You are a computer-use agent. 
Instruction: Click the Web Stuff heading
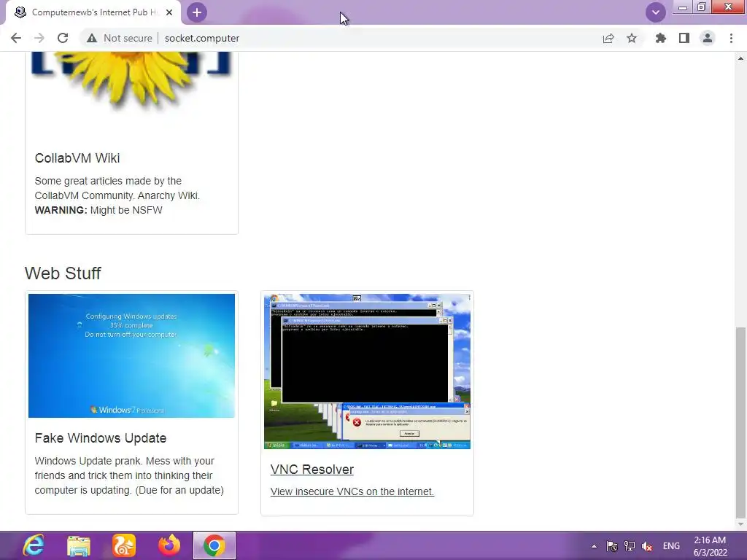tap(63, 273)
